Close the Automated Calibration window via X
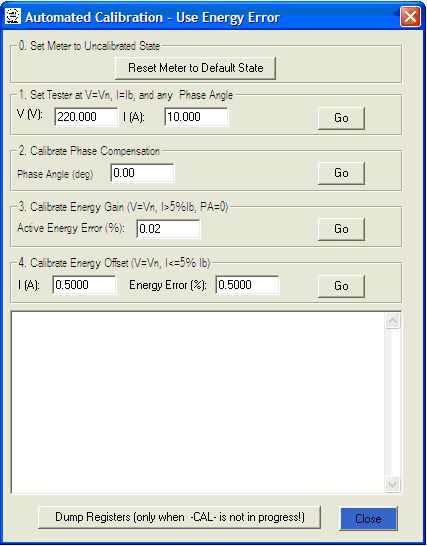The width and height of the screenshot is (427, 546). [410, 16]
